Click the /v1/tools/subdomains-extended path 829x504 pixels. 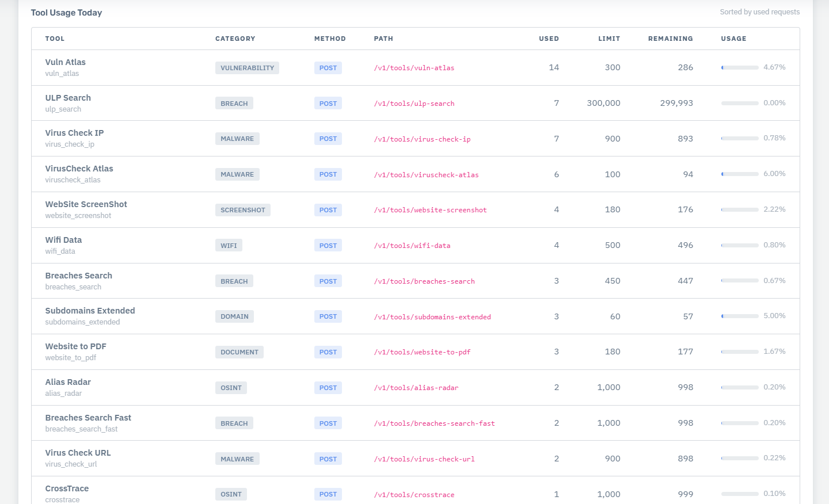tap(432, 317)
